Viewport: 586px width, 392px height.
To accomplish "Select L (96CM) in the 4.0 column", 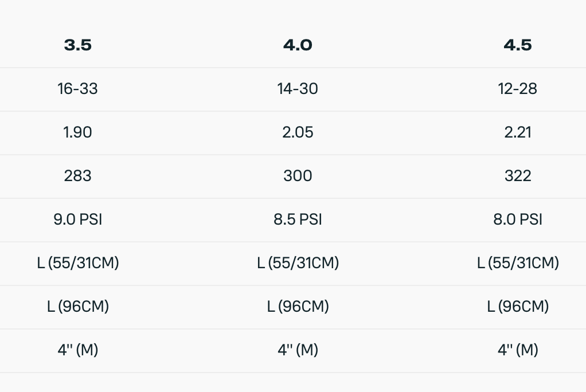I will pyautogui.click(x=298, y=307).
